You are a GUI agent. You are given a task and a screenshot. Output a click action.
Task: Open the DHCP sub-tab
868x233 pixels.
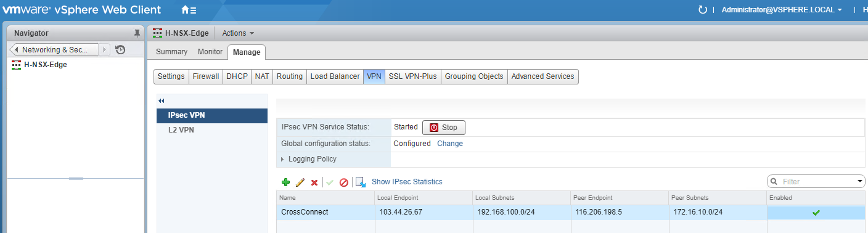click(x=237, y=76)
